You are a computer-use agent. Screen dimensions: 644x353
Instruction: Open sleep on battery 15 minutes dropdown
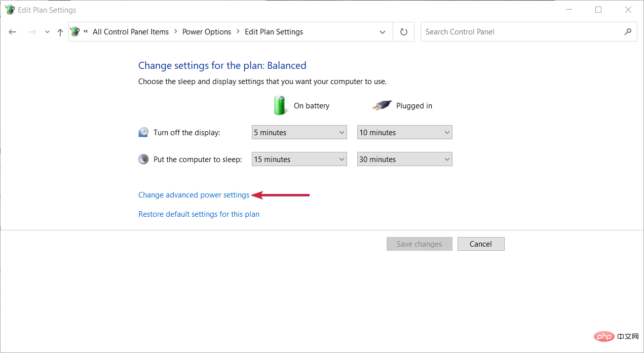[x=299, y=160]
